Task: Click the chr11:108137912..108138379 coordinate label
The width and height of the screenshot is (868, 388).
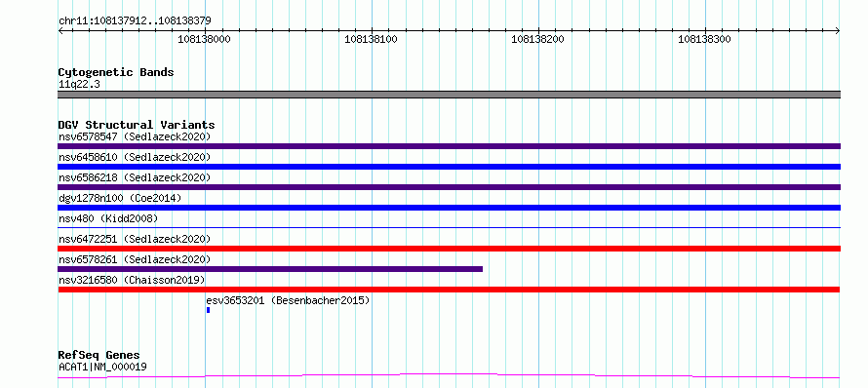Action: 135,21
